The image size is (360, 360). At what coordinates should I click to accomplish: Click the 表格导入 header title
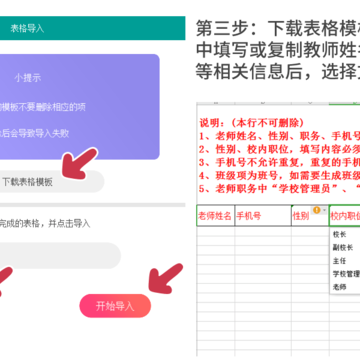click(27, 28)
